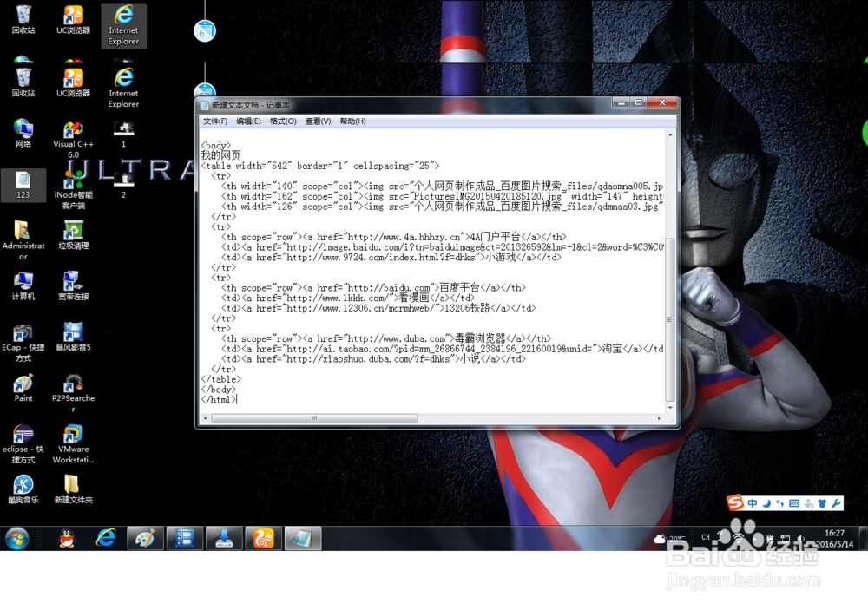Open soft keyboard from IME bar

pyautogui.click(x=794, y=503)
